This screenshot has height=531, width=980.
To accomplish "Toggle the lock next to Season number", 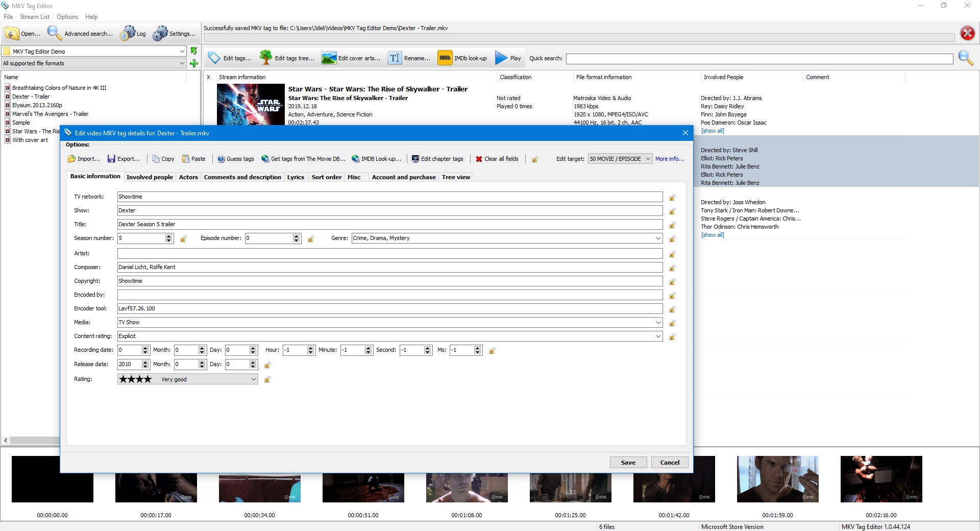I will click(183, 239).
